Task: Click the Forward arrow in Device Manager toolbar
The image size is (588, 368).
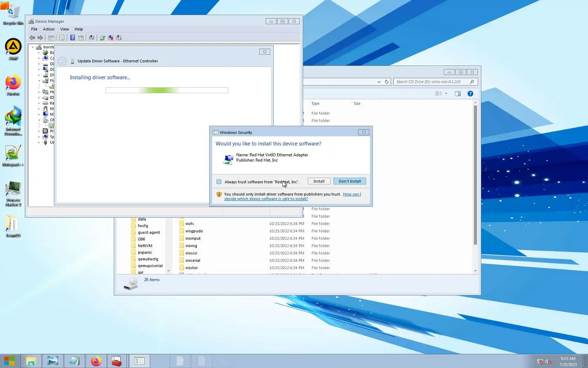Action: coord(40,38)
